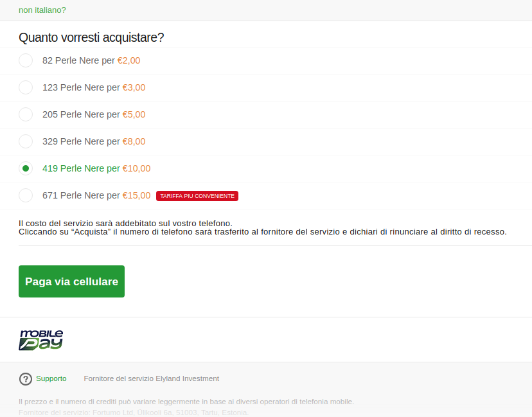Click the Fornitore del servizio Elyland Investment text
This screenshot has width=532, height=417.
[x=152, y=378]
